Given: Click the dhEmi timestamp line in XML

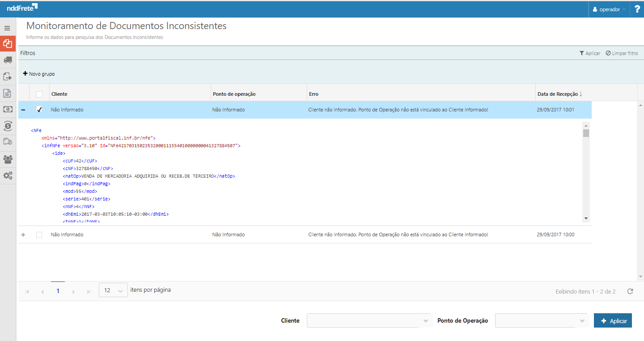Looking at the screenshot, I should point(116,214).
